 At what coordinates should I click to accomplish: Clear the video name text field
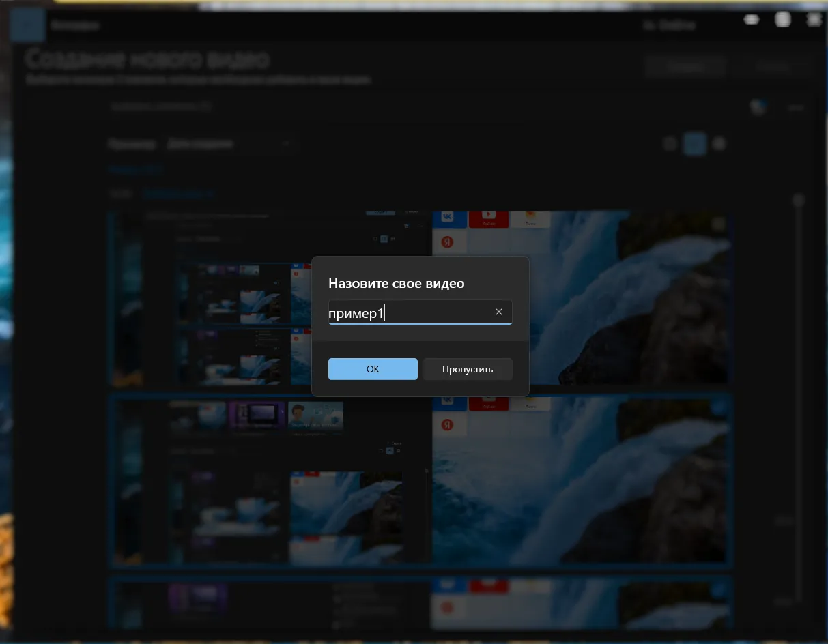(499, 312)
